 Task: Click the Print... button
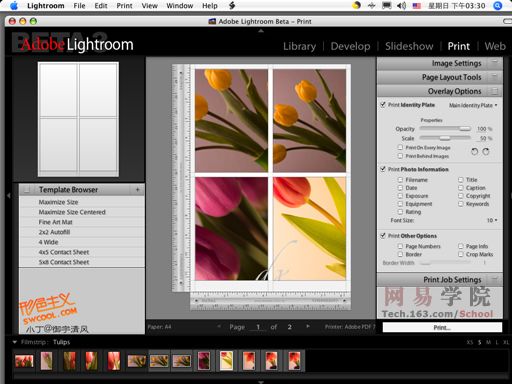coord(442,327)
